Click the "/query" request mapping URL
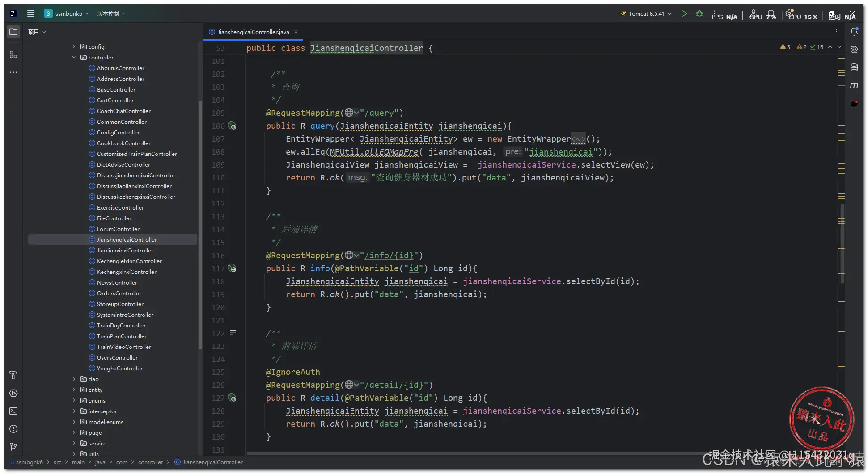This screenshot has width=868, height=474. click(x=379, y=113)
